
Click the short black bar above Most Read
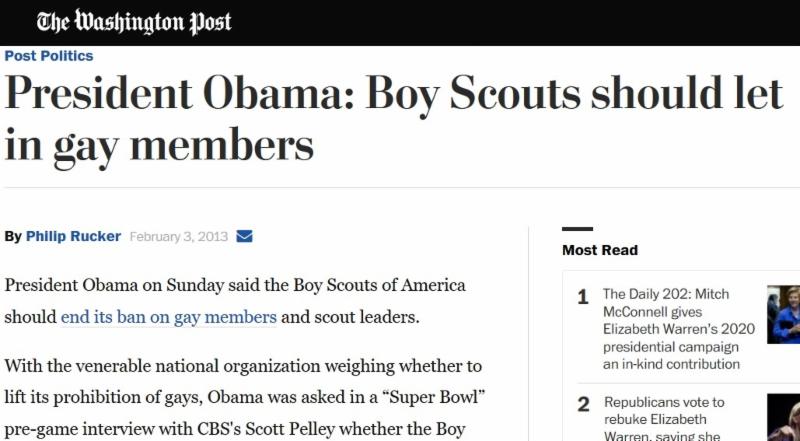[577, 229]
